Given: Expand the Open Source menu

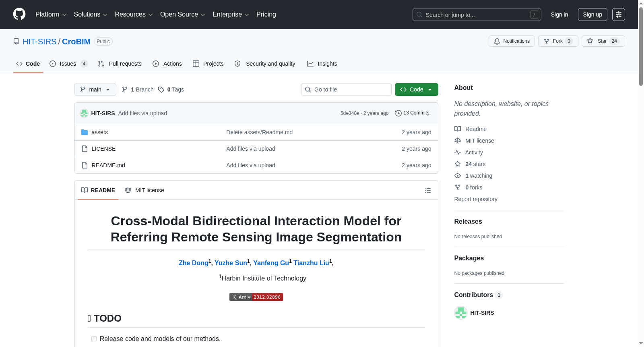Looking at the screenshot, I should tap(183, 15).
